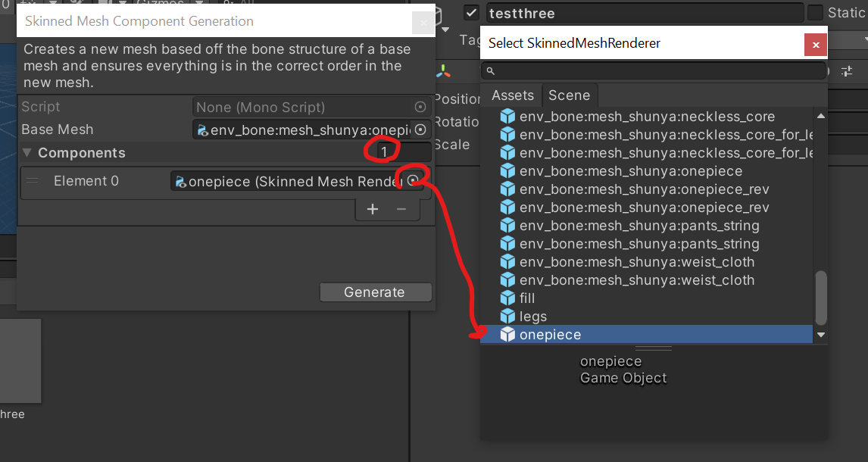The image size is (868, 462).
Task: Open the object picker for the Script field
Action: [420, 107]
